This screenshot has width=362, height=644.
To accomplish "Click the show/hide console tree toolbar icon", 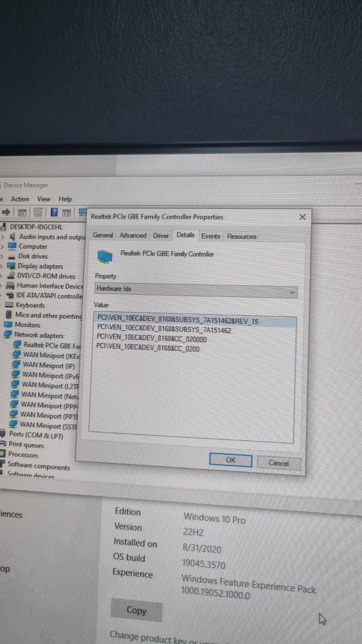I will pos(22,213).
